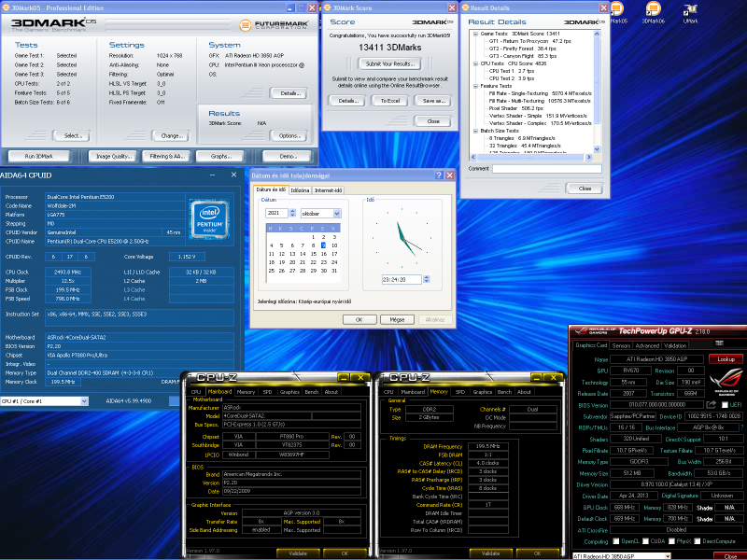Click the Lookup button in GPU-Z
The width and height of the screenshot is (747, 560).
click(726, 359)
